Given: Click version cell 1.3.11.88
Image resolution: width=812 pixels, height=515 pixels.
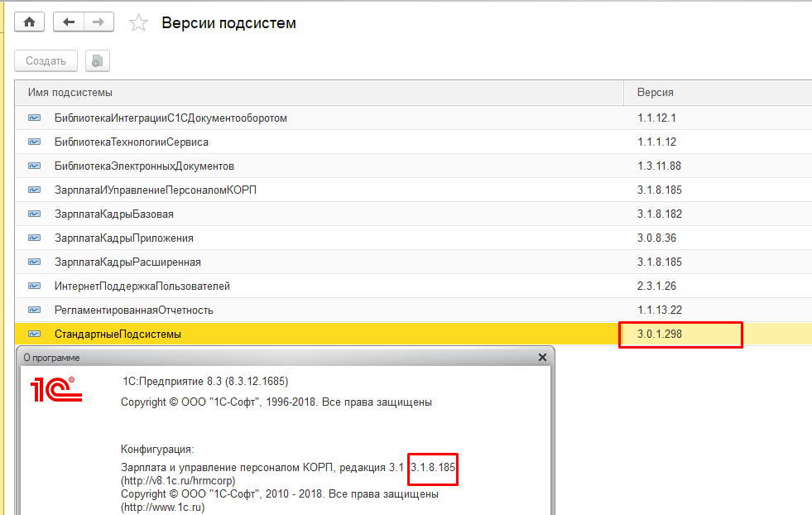Looking at the screenshot, I should pos(659,166).
